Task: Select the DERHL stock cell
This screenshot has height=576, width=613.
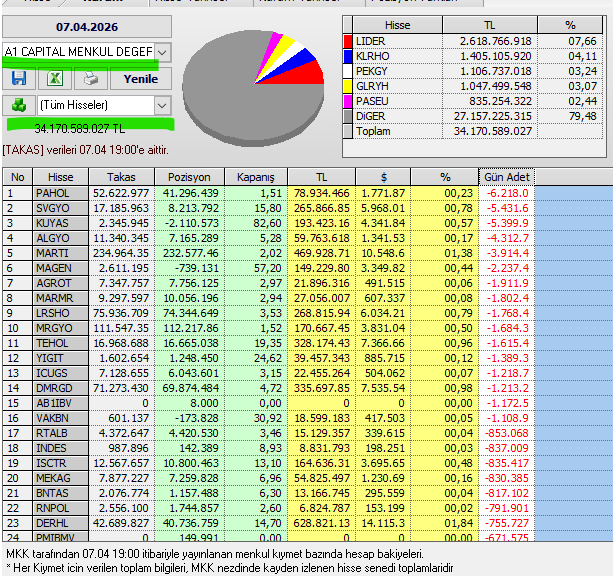Action: click(x=61, y=523)
